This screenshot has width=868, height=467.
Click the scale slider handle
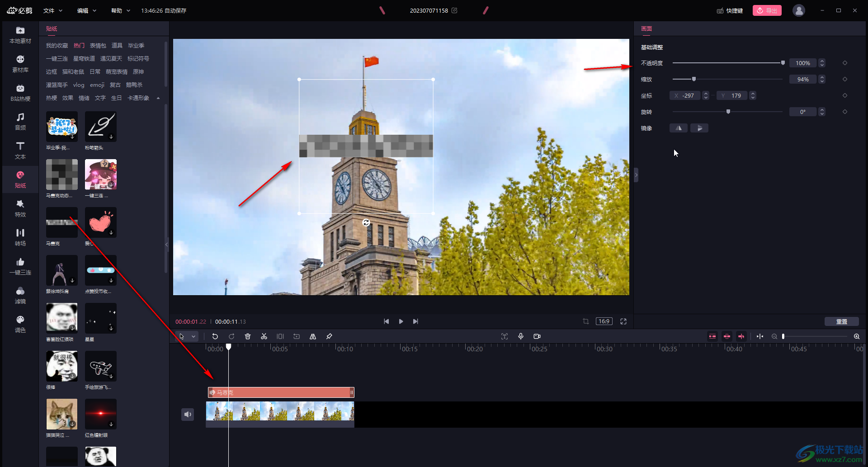tap(694, 79)
